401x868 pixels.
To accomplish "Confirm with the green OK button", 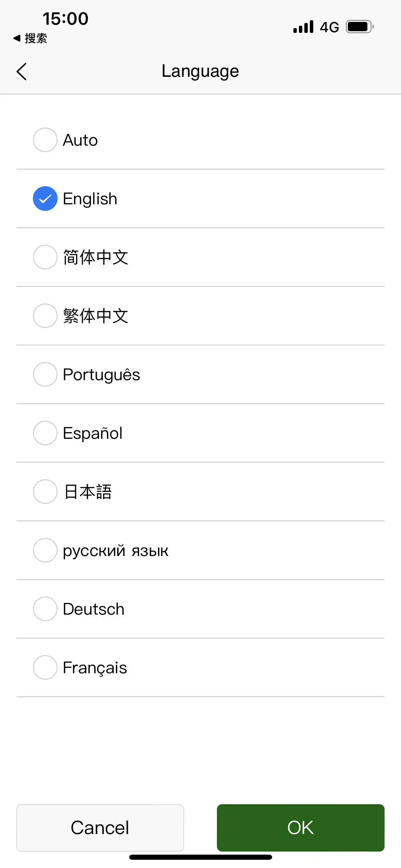I will 301,828.
